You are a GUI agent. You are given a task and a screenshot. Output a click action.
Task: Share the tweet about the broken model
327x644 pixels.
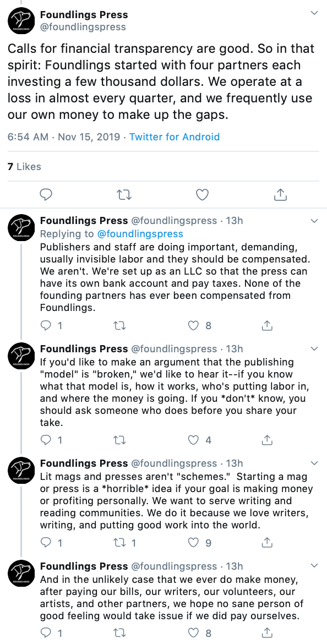point(267,440)
